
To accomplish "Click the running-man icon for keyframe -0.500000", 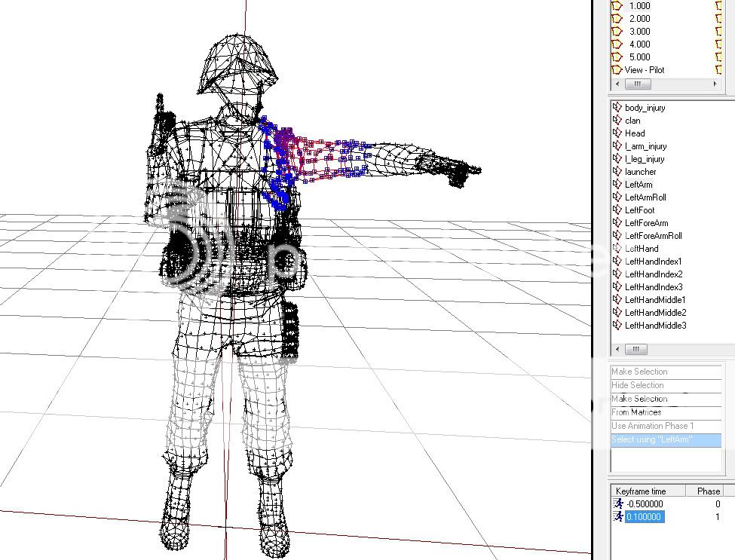I will coord(619,504).
